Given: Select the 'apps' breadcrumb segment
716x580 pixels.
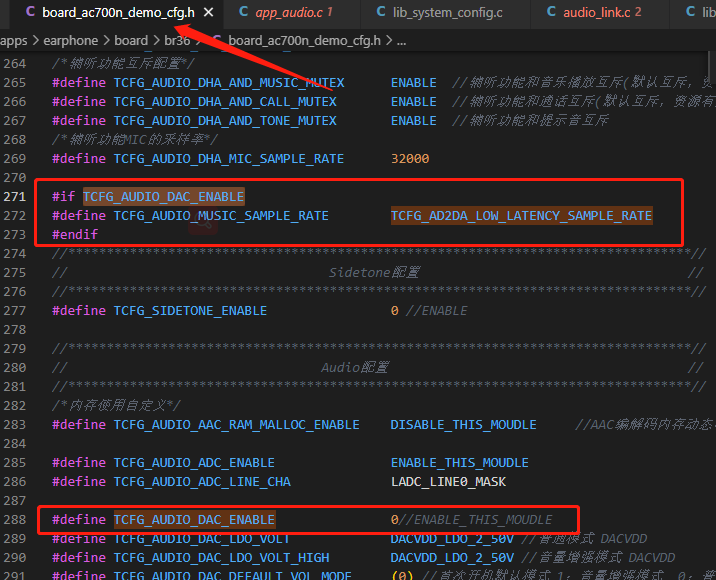Looking at the screenshot, I should [14, 41].
